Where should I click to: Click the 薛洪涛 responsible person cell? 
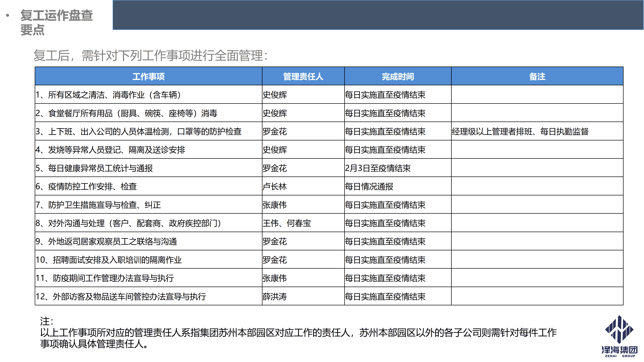coord(275,296)
